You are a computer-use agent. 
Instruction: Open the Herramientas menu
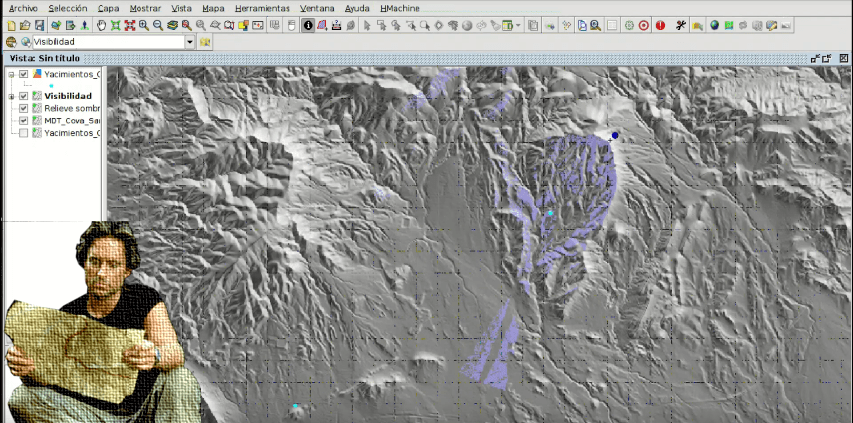click(262, 8)
